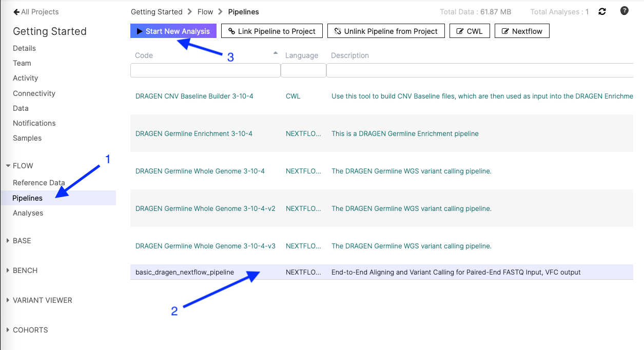The height and width of the screenshot is (350, 644).
Task: Select DRAGEN CNV Baseline Builder 3-10-4 row
Action: coord(382,96)
